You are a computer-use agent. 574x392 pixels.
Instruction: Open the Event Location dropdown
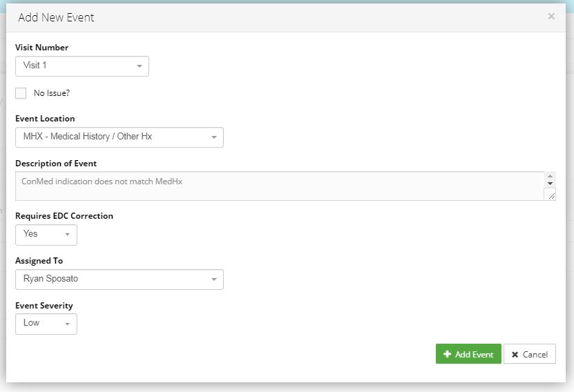pyautogui.click(x=119, y=137)
